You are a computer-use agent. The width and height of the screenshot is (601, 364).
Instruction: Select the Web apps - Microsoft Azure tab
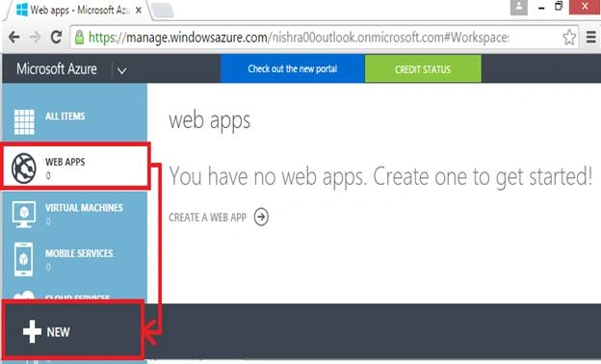pos(77,10)
